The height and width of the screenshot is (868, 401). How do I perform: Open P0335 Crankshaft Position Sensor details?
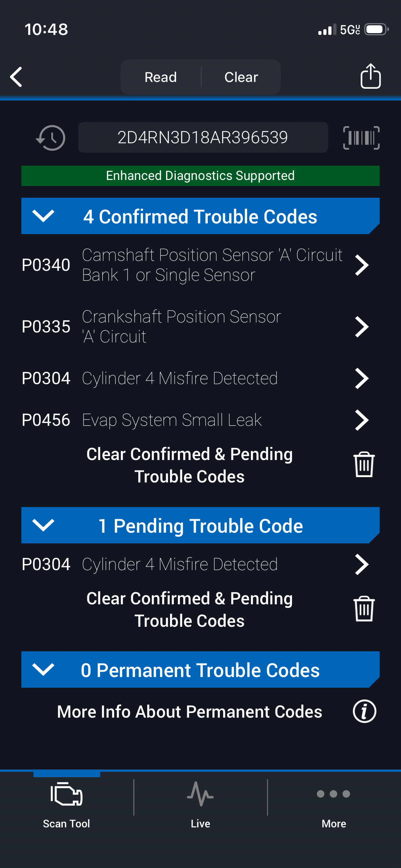[195, 327]
